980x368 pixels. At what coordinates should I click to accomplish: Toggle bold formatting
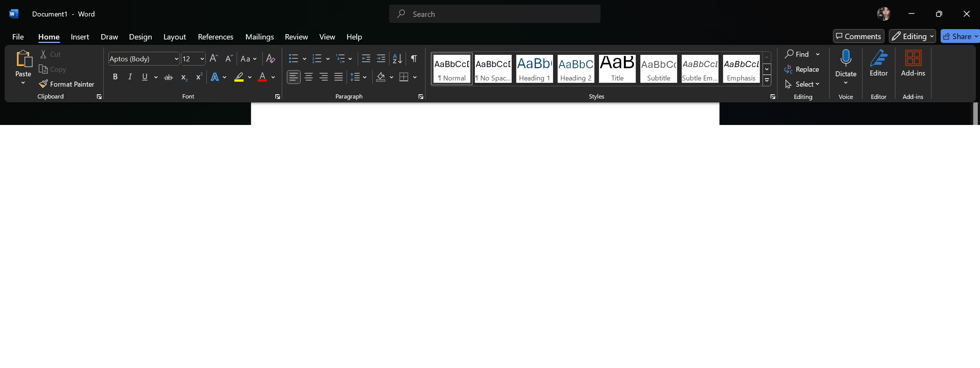115,77
